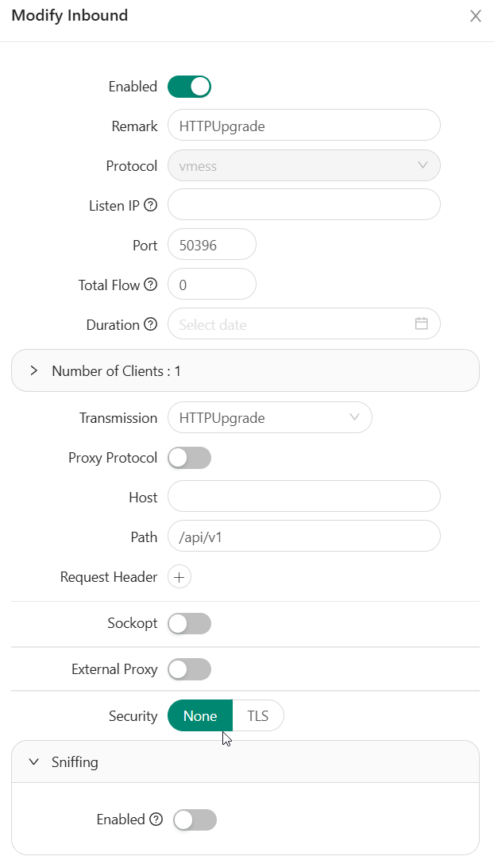Open the calendar icon in Duration field
The image size is (494, 868).
pos(422,324)
